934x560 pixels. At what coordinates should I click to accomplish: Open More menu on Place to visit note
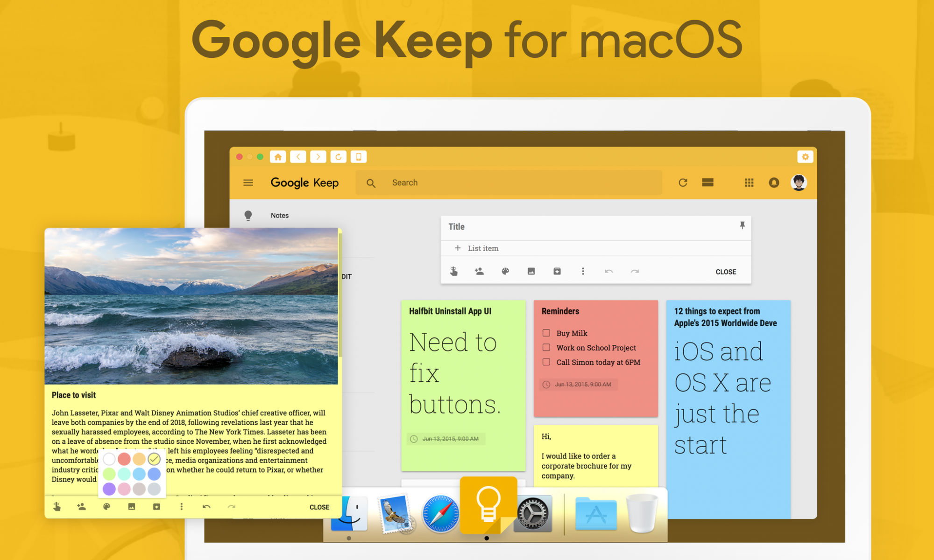click(182, 507)
